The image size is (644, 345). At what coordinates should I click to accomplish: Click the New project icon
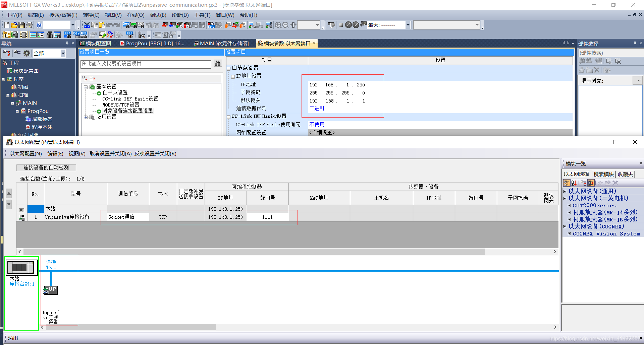[7, 25]
